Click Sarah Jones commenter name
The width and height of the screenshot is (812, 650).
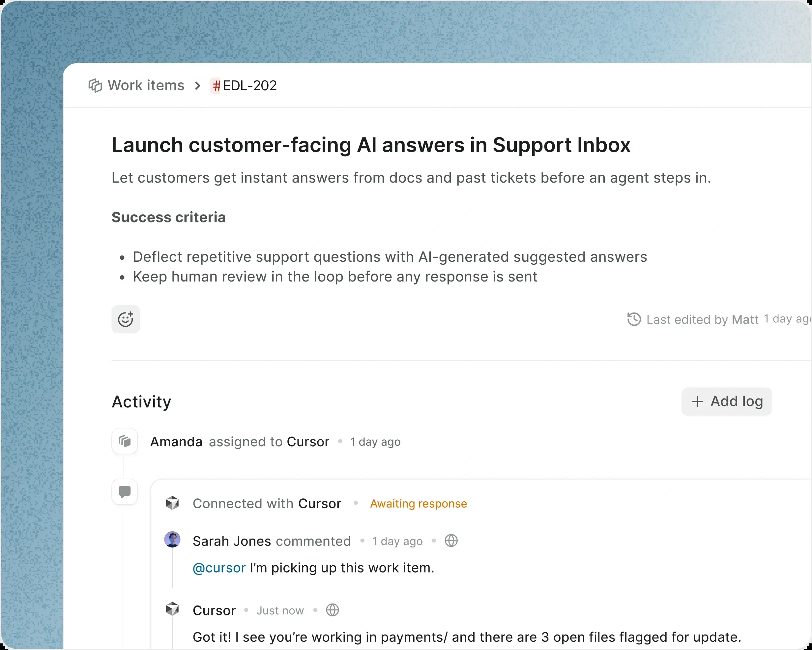(232, 542)
